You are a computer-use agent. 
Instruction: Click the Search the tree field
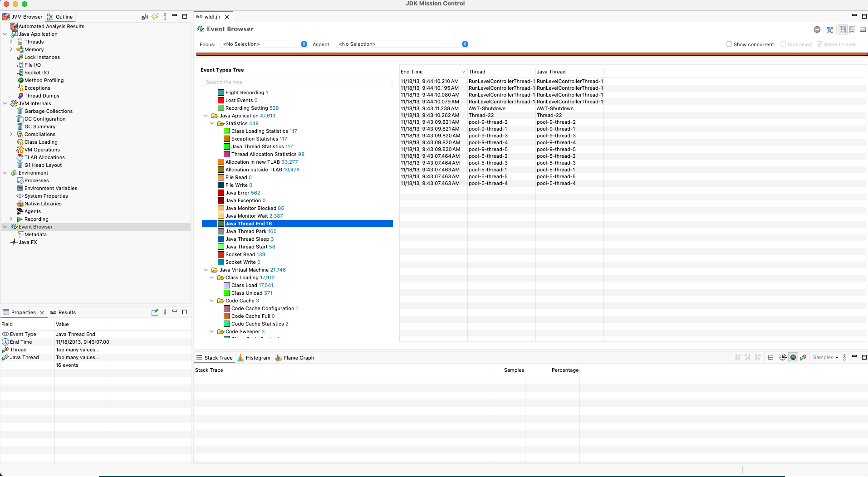(x=297, y=82)
